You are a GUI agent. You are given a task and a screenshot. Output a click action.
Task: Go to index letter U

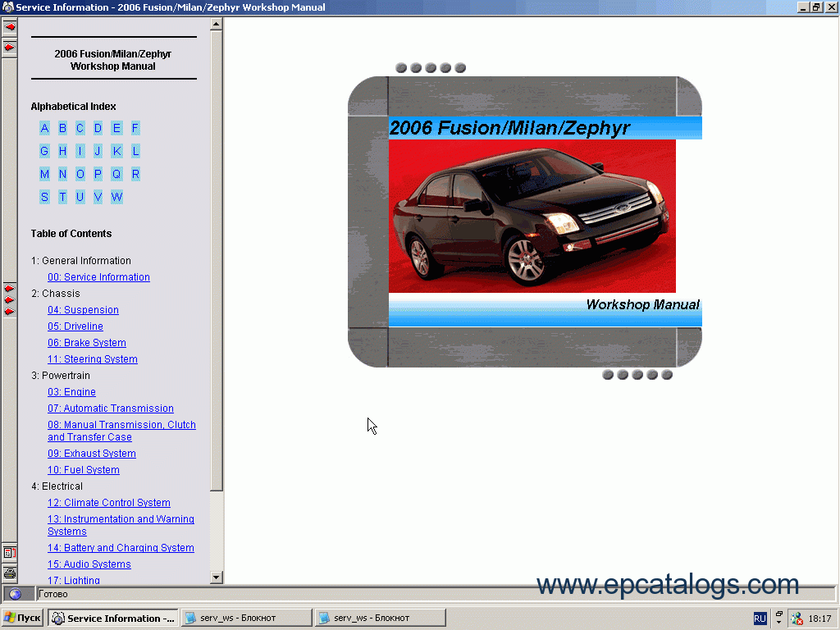tap(80, 197)
